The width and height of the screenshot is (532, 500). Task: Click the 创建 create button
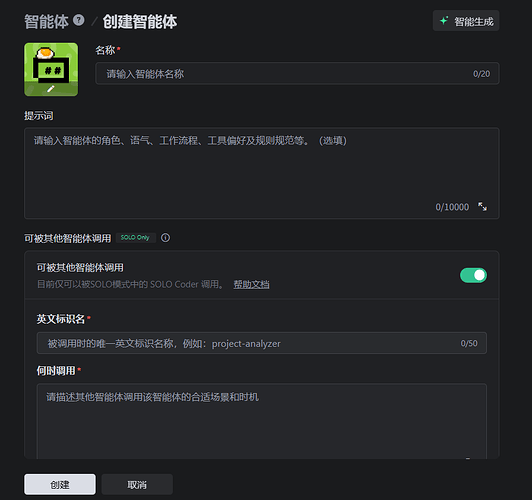click(60, 484)
